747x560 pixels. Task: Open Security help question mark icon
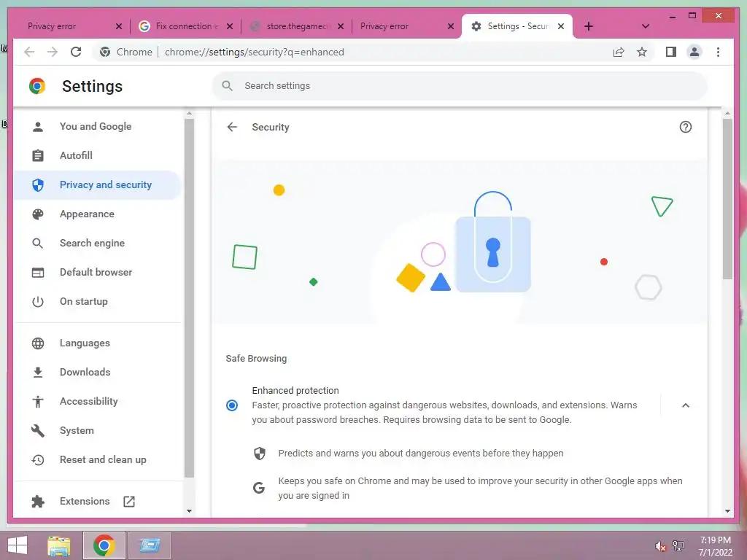[x=685, y=127]
